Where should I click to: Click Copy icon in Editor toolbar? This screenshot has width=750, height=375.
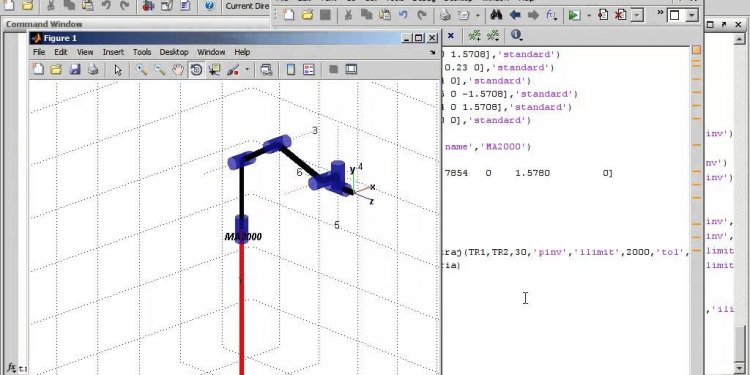[x=366, y=15]
